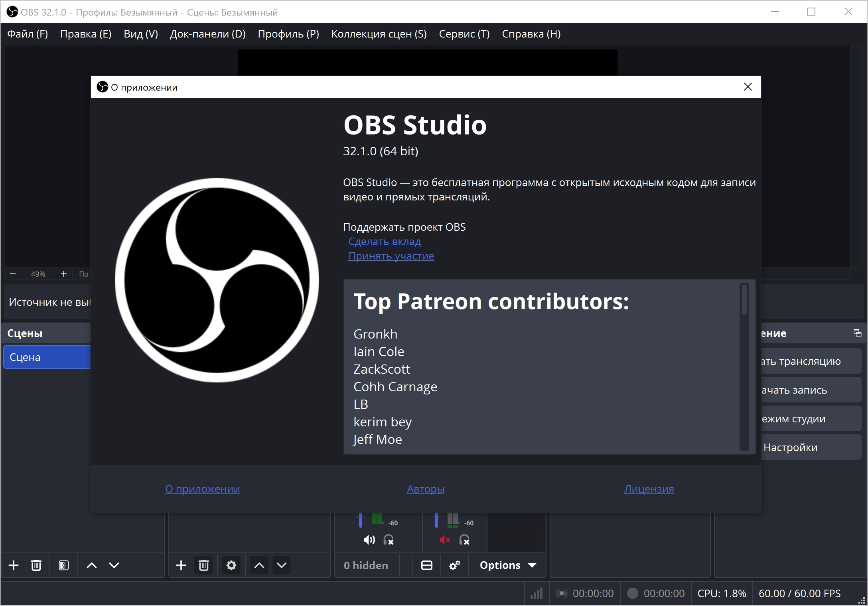Move the selected source up with the arrow
This screenshot has width=868, height=606.
[x=259, y=565]
